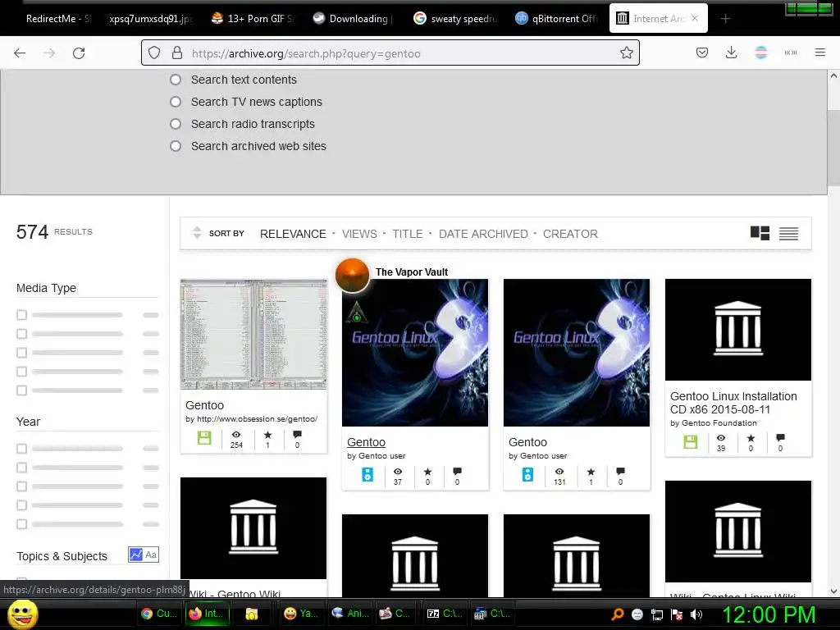
Task: Open the 7-Zip taskbar window
Action: coord(444,614)
